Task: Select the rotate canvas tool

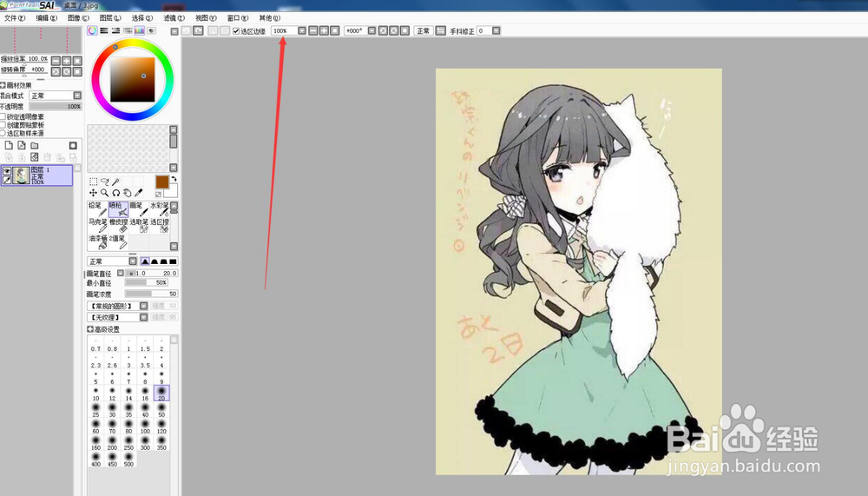Action: [x=115, y=193]
